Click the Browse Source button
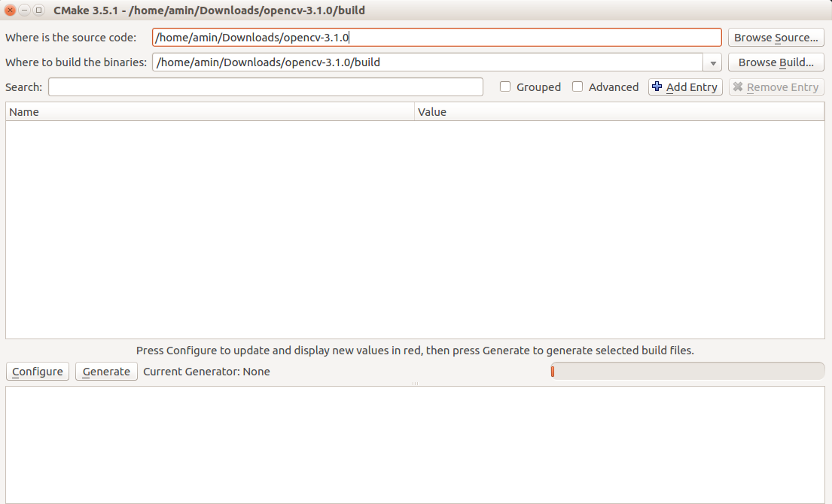 point(776,37)
